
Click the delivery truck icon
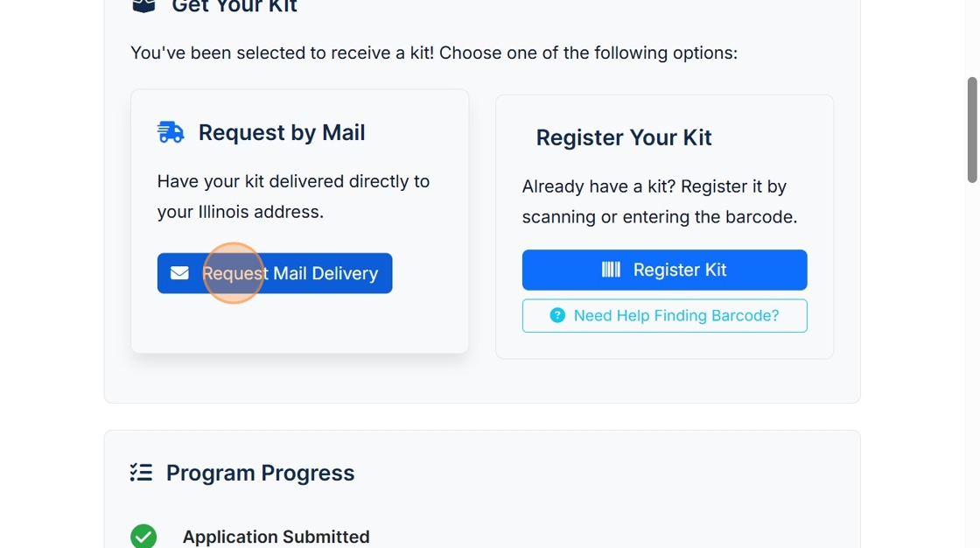[x=171, y=132]
